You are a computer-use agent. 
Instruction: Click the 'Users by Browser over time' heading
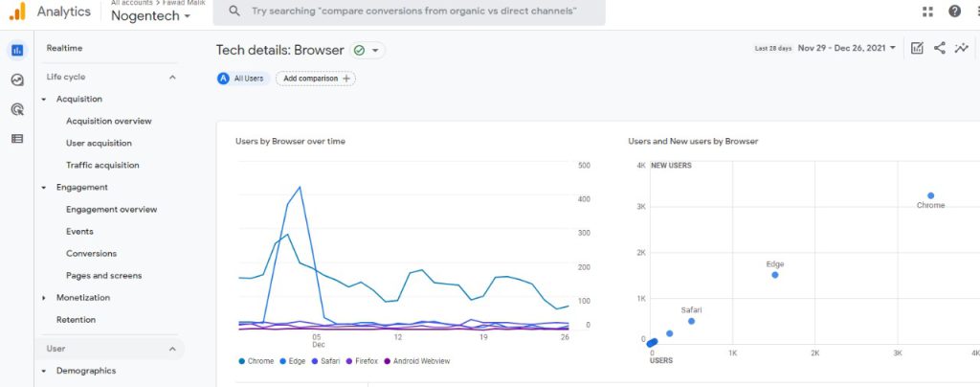(x=290, y=142)
